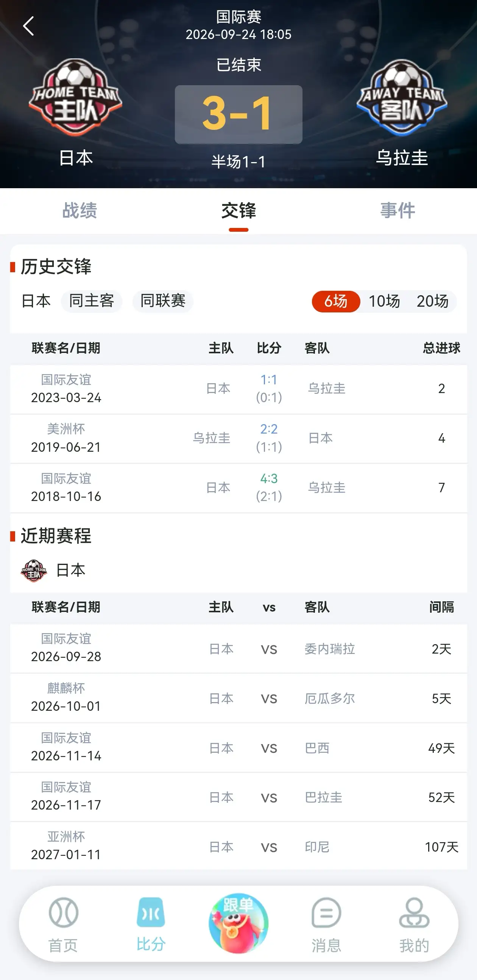Tap 近期赛程 section heading
Viewport: 477px width, 980px height.
tap(56, 536)
